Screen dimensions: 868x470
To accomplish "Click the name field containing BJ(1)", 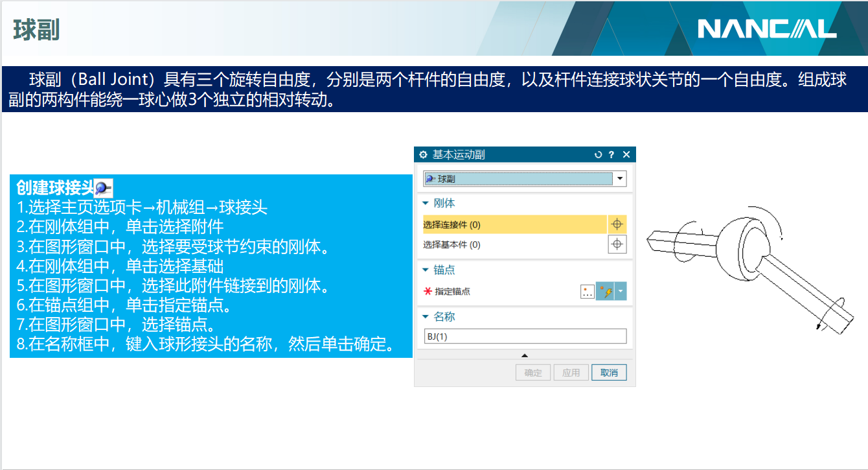I will [525, 336].
